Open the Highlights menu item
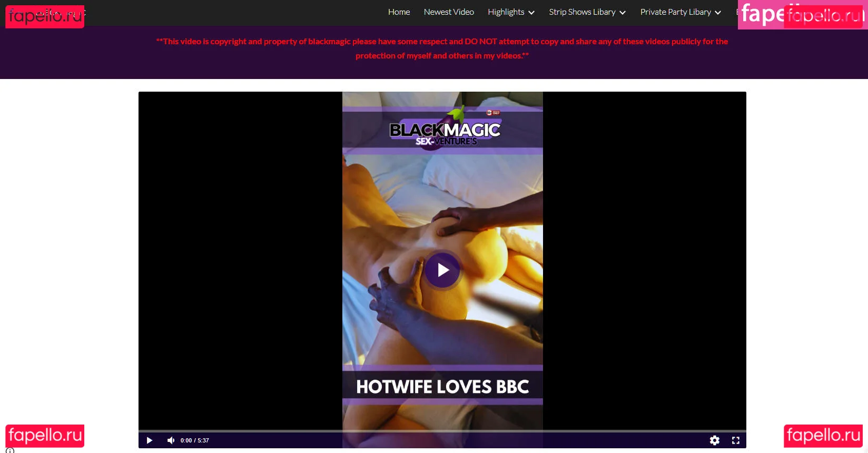The height and width of the screenshot is (453, 868). tap(506, 12)
